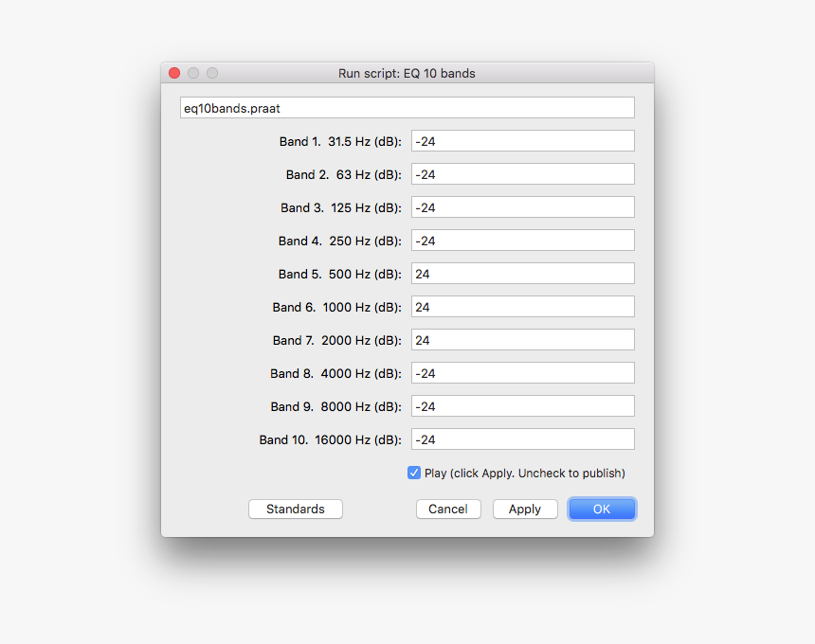Edit the Band 5 500 Hz value field

522,273
